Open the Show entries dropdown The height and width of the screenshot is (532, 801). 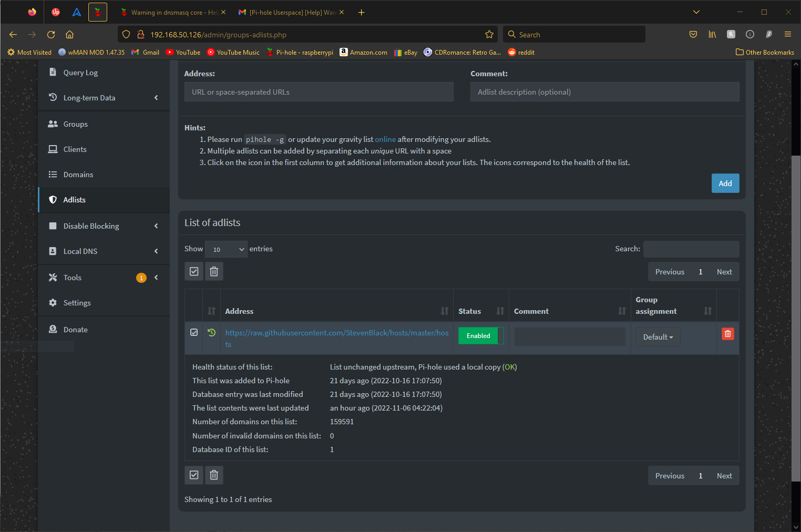226,249
